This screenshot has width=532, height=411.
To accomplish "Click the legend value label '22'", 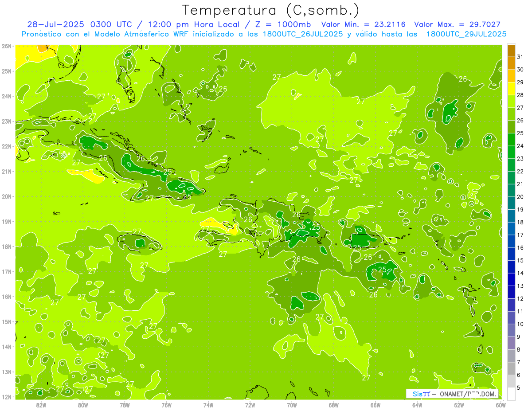I will pyautogui.click(x=520, y=171).
